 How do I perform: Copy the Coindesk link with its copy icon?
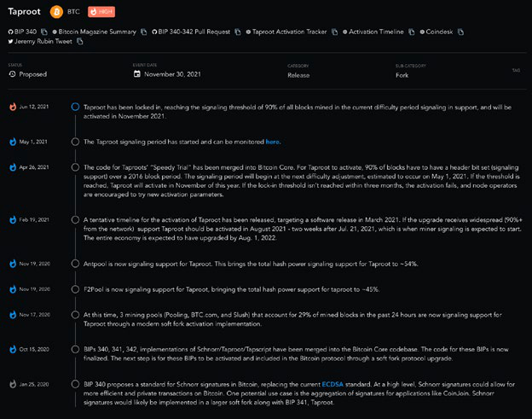[461, 32]
